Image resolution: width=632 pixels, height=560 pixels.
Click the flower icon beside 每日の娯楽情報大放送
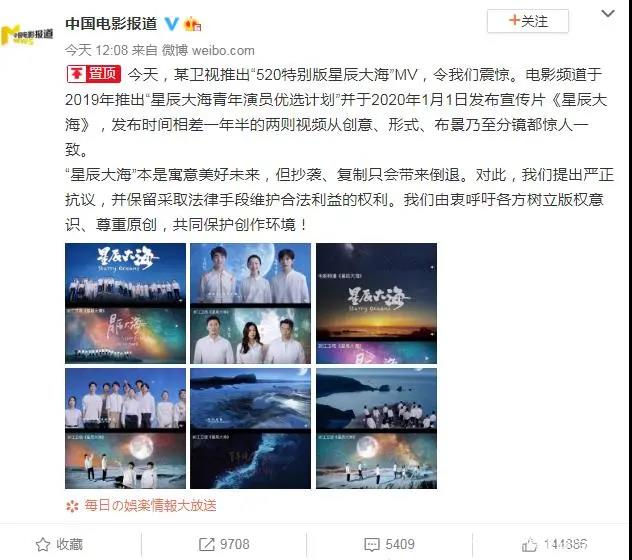pyautogui.click(x=72, y=506)
